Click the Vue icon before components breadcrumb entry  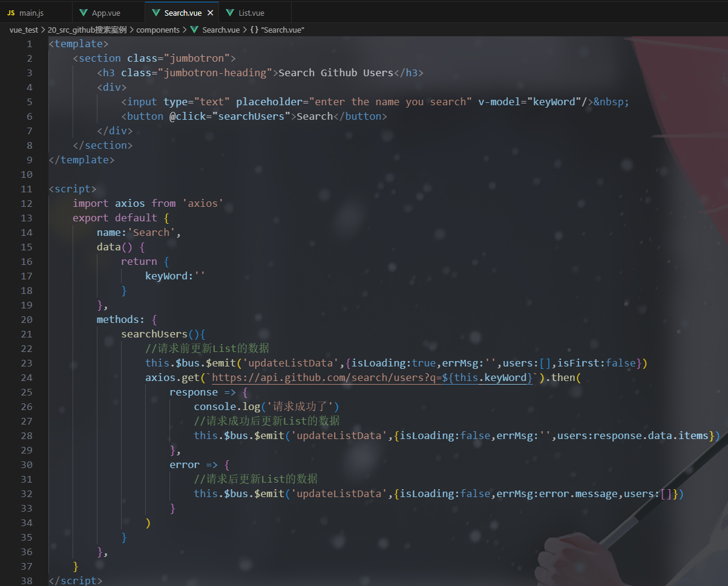pos(194,30)
